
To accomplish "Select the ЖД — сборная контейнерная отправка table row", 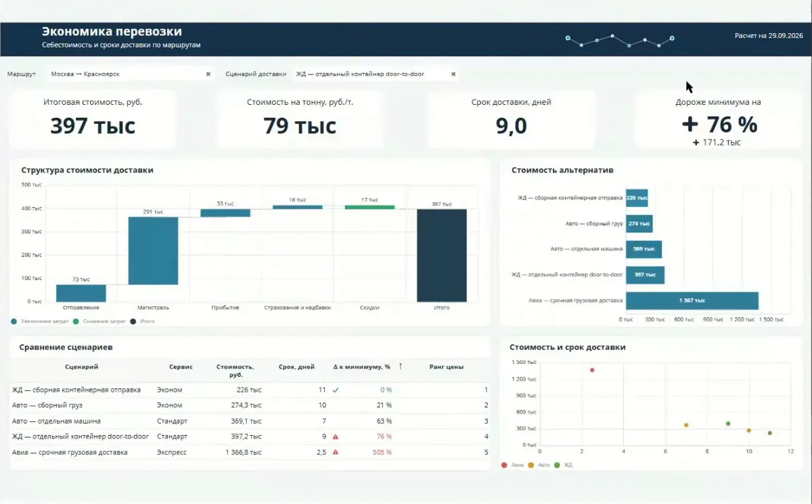I will pyautogui.click(x=250, y=390).
